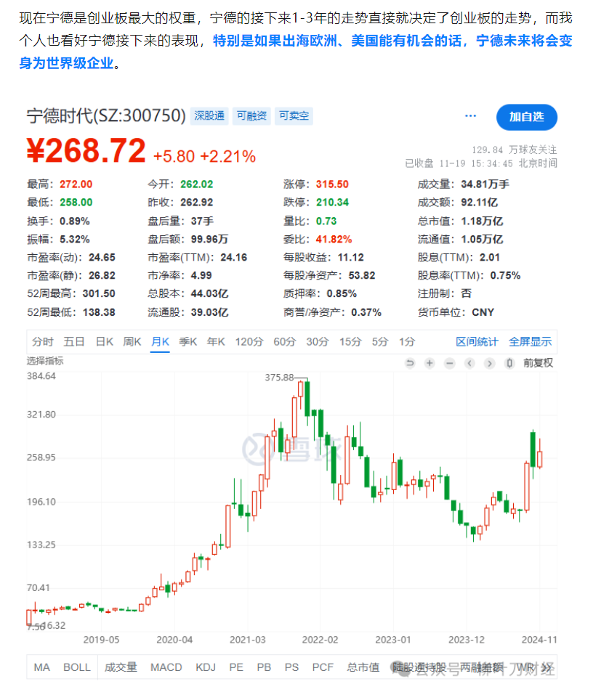The width and height of the screenshot is (593, 700).
Task: Toggle the MA overlay indicator
Action: pyautogui.click(x=42, y=667)
